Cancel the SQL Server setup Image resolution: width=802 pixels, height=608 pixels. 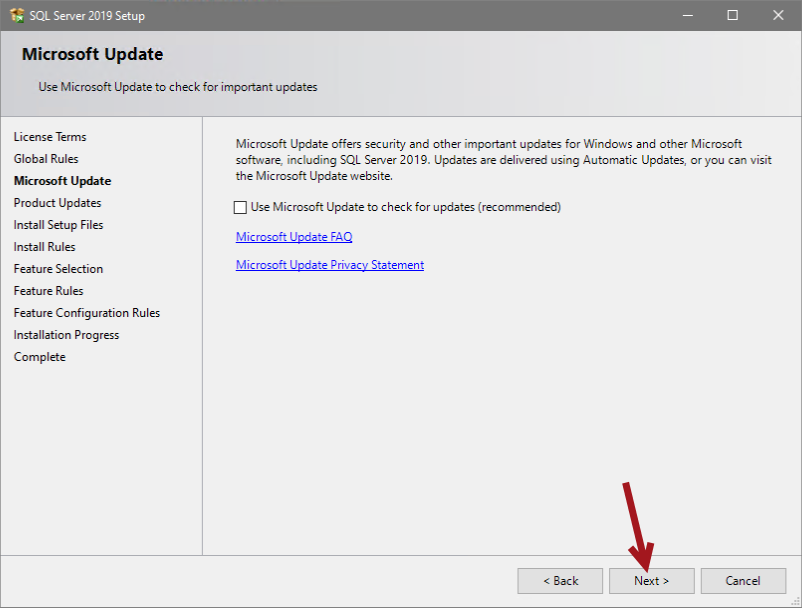(x=743, y=581)
